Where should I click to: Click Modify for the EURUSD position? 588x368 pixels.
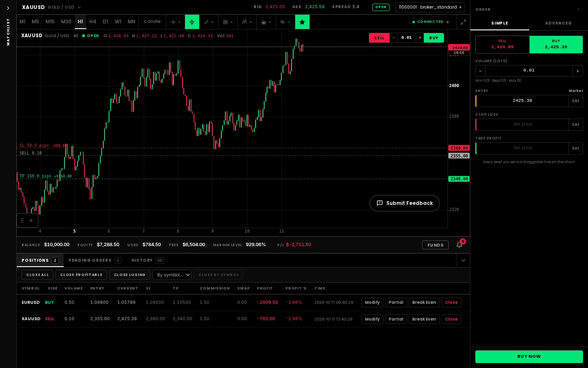372,303
